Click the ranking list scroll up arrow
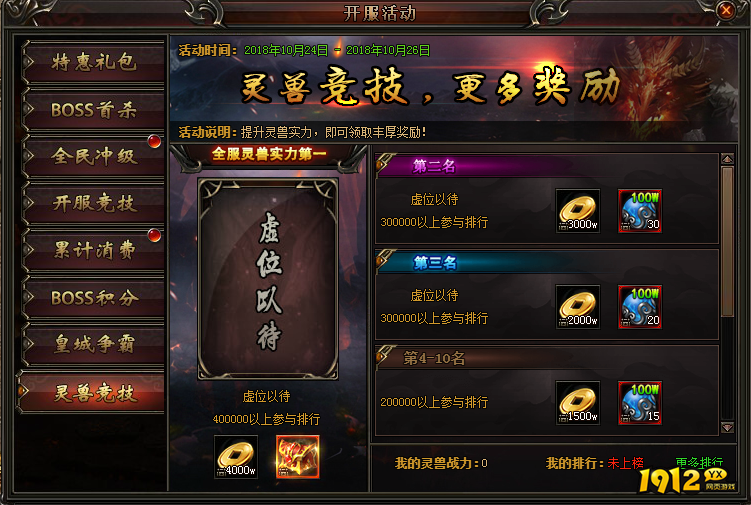The width and height of the screenshot is (751, 505). 727,159
